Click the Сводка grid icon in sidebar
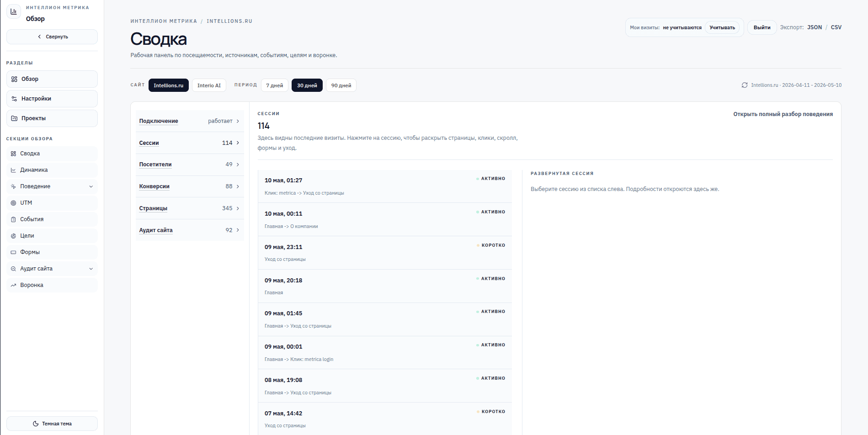Viewport: 868px width, 435px height. (x=13, y=154)
